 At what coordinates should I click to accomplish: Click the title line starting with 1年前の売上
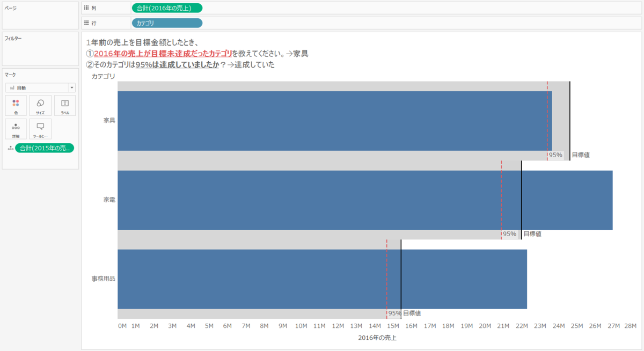(x=142, y=42)
